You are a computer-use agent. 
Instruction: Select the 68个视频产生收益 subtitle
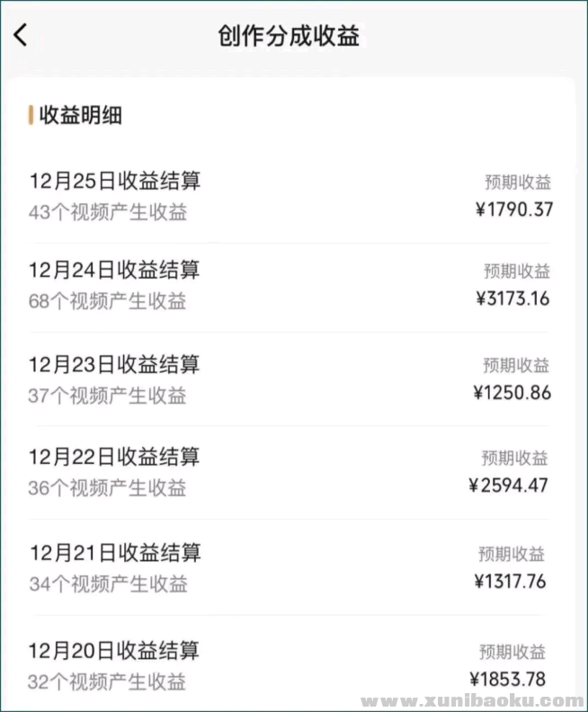(x=108, y=301)
